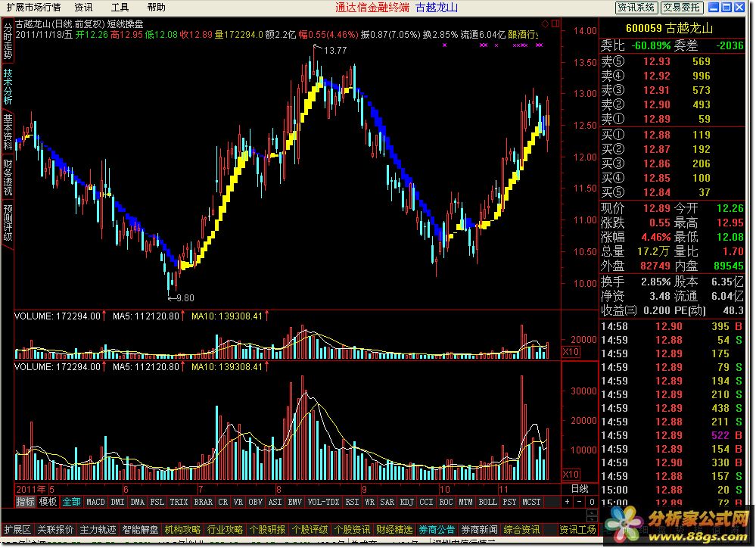This screenshot has height=548, width=756.
Task: Click the diamond icon above the chart
Action: (546, 23)
